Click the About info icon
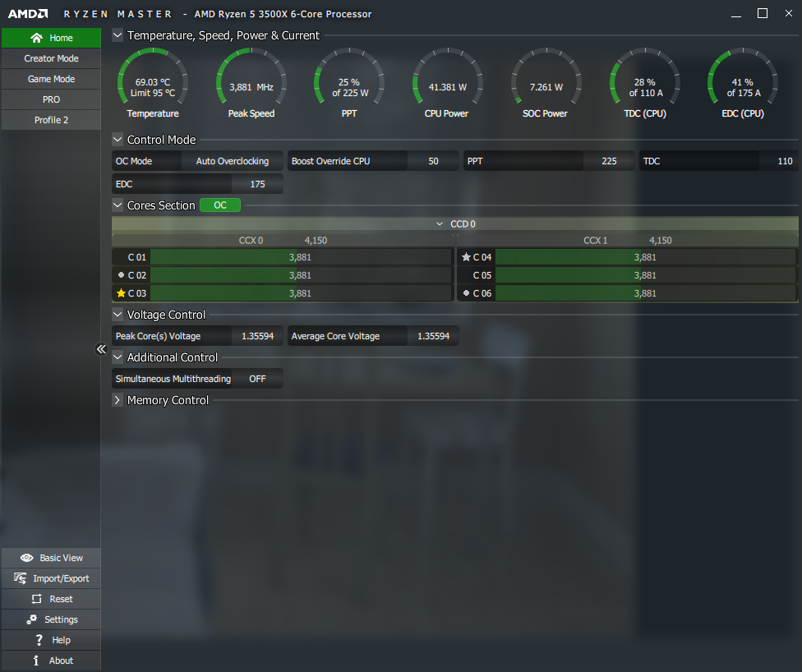This screenshot has width=802, height=672. pyautogui.click(x=36, y=660)
